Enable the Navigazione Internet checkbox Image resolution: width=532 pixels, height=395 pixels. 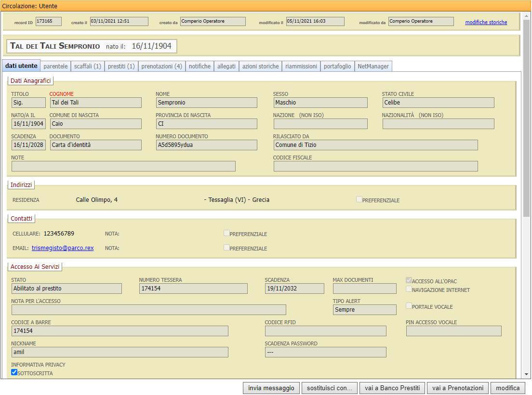click(x=409, y=289)
